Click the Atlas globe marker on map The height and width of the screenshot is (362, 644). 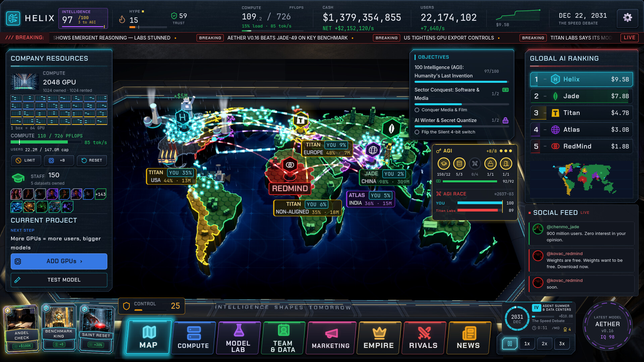373,150
